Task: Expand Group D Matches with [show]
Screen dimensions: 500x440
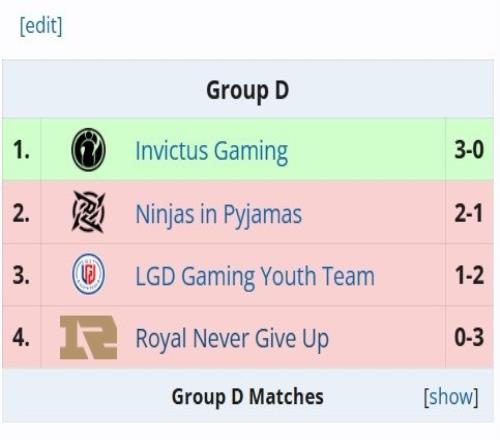Action: 451,397
